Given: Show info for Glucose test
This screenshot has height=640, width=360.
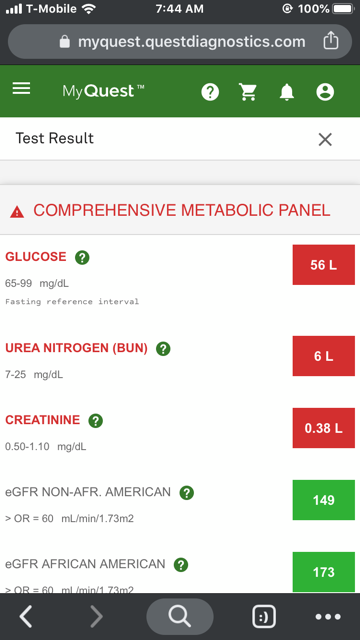Looking at the screenshot, I should pos(82,258).
